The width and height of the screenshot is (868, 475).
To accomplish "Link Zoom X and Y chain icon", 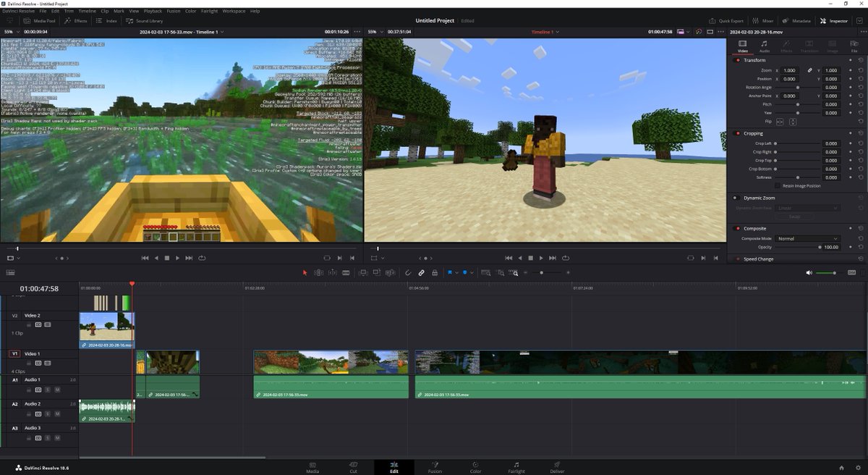I will click(809, 70).
